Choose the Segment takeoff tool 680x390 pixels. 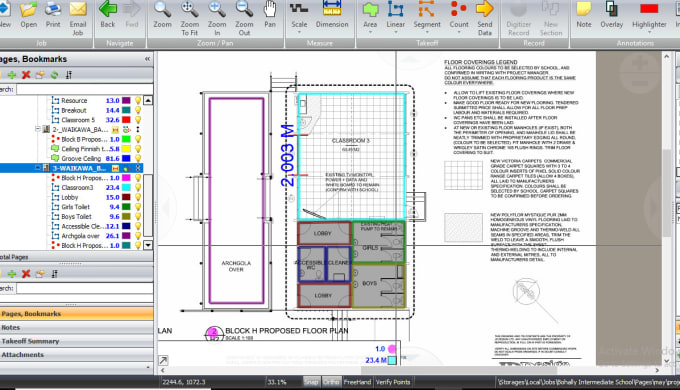(427, 15)
